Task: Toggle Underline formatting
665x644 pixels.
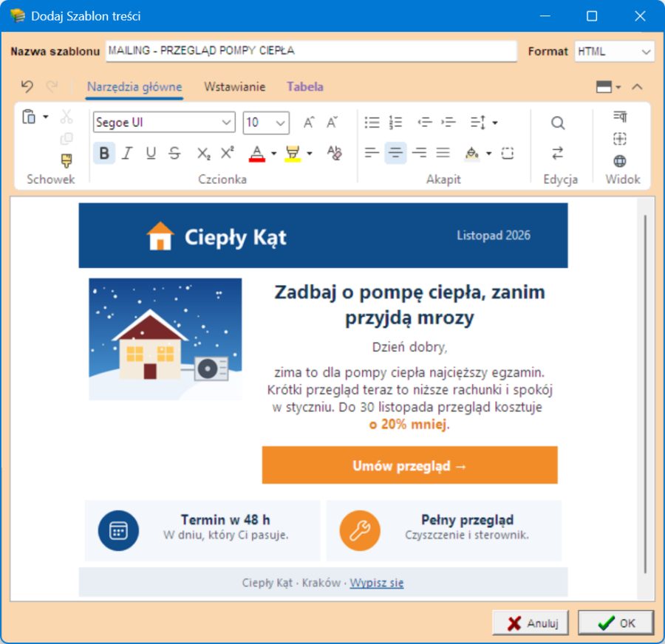Action: [x=151, y=153]
